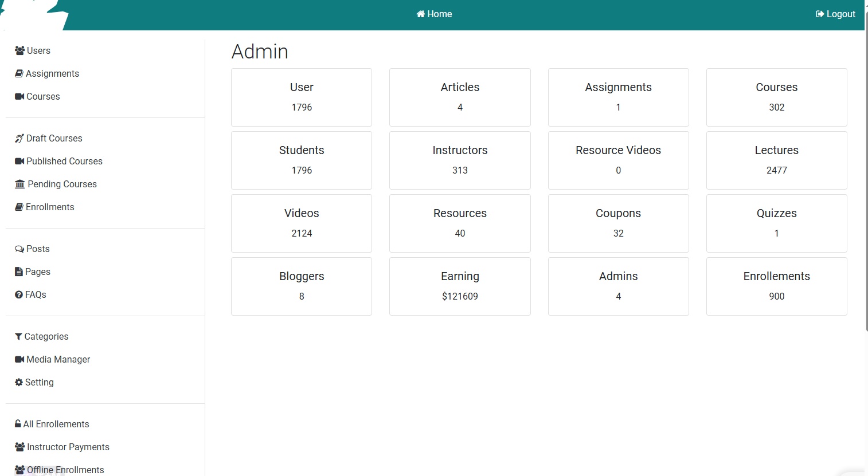This screenshot has width=868, height=476.
Task: Select the Resource Videos stat card
Action: pos(619,160)
